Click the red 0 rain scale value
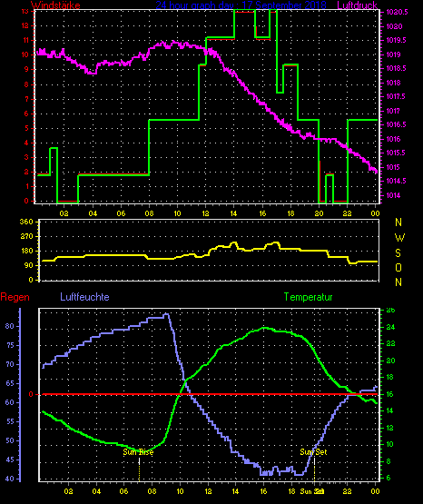 coord(31,394)
